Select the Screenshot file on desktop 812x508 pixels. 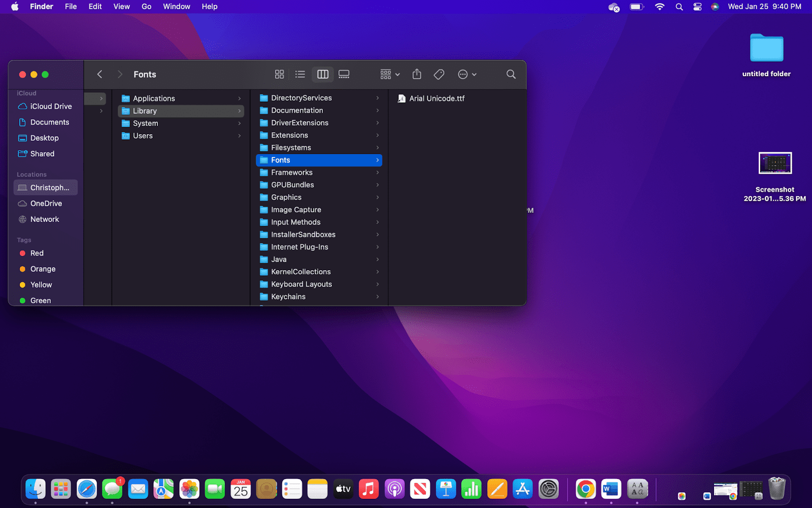(774, 177)
